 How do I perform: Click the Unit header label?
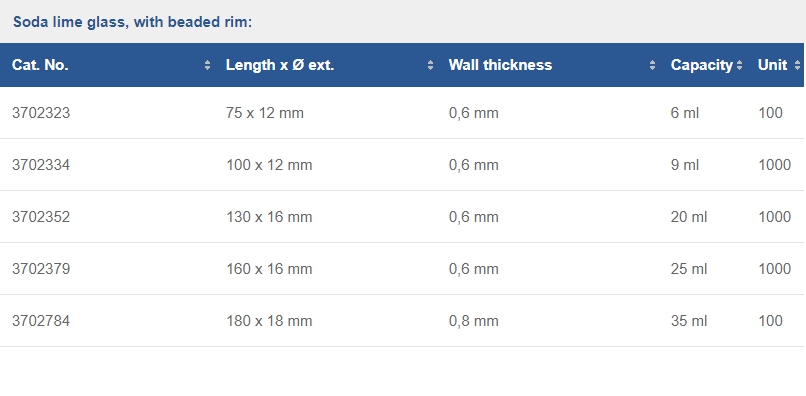click(772, 65)
